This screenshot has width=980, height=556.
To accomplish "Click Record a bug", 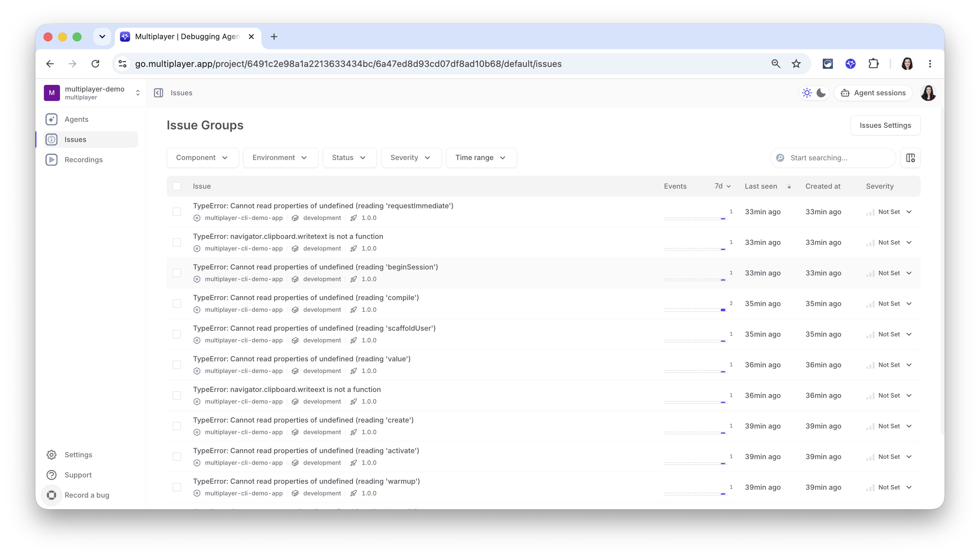I will [87, 495].
